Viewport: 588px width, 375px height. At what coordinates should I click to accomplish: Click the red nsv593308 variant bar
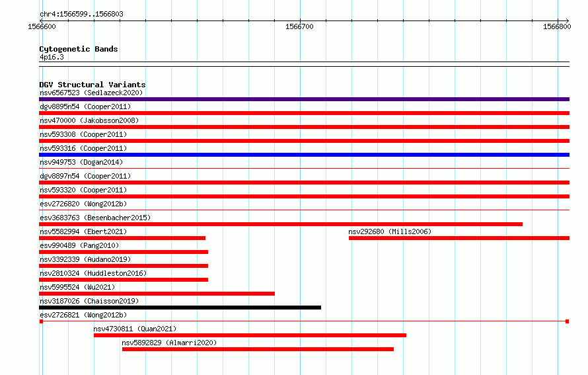[x=304, y=141]
